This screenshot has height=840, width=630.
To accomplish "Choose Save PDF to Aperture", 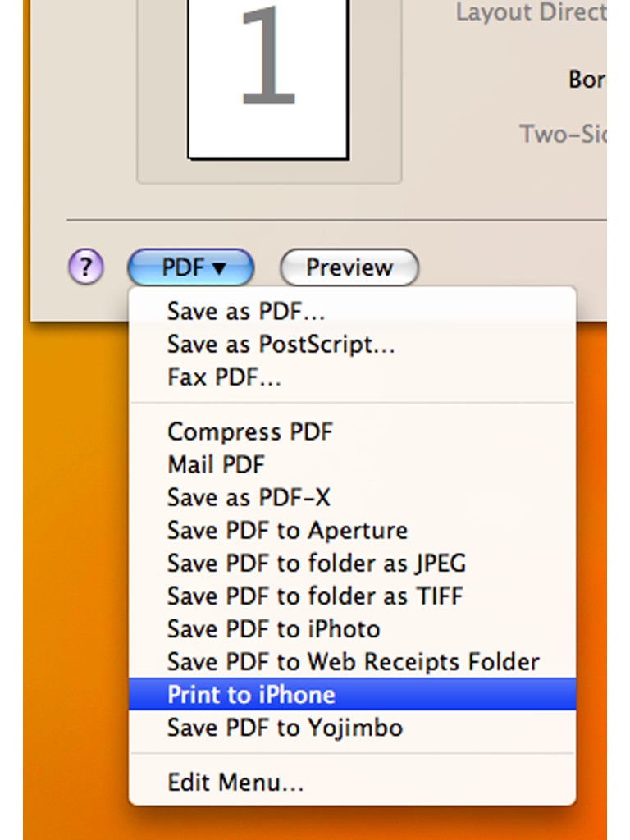I will click(353, 531).
